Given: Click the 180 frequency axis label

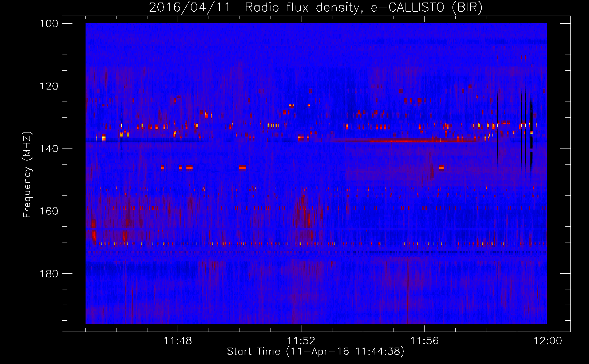Looking at the screenshot, I should click(x=49, y=274).
